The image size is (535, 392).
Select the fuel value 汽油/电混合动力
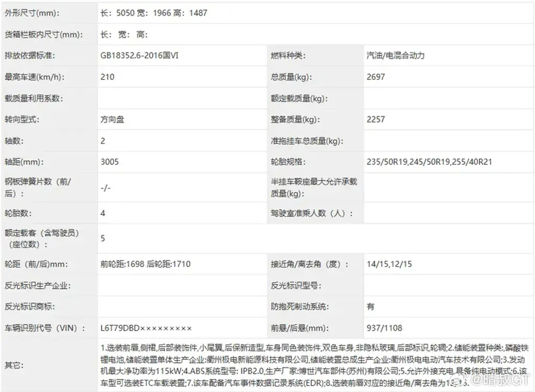pos(396,55)
